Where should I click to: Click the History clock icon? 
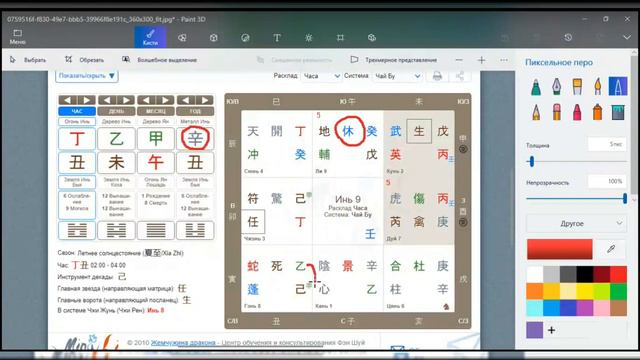[568, 38]
